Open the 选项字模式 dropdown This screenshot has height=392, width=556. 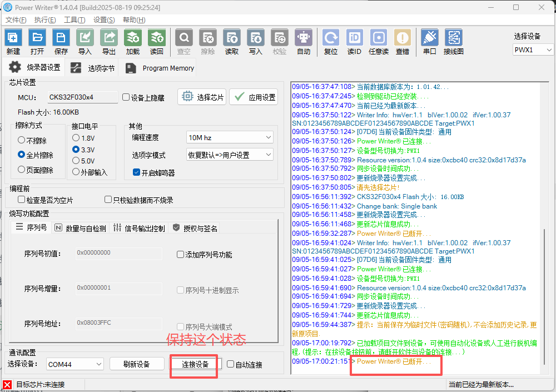tap(230, 155)
